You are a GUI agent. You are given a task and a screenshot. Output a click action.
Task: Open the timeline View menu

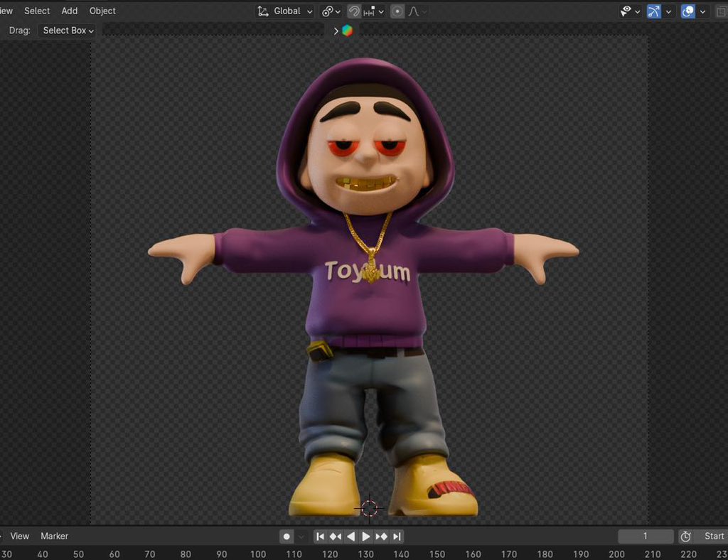[19, 536]
